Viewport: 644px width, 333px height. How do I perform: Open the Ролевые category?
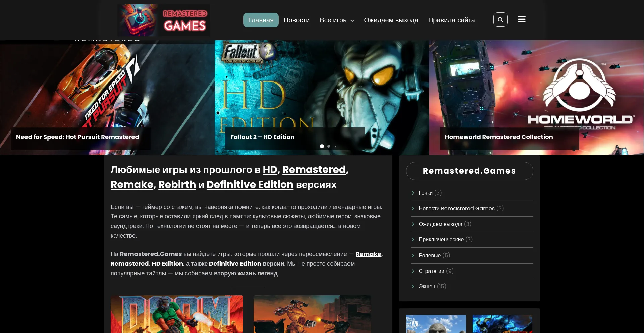(x=430, y=255)
